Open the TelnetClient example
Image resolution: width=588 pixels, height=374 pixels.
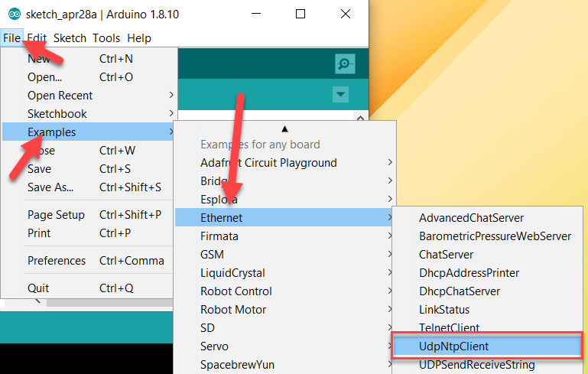[488, 327]
